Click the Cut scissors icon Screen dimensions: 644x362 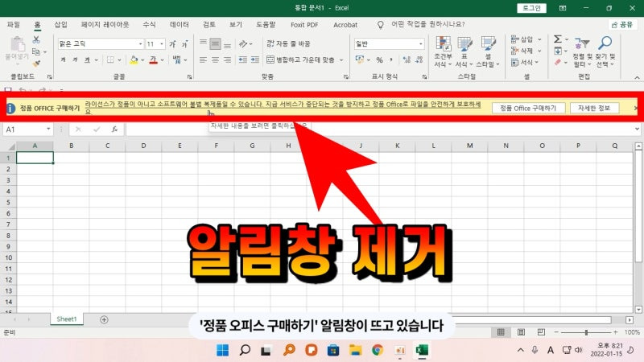tap(36, 39)
